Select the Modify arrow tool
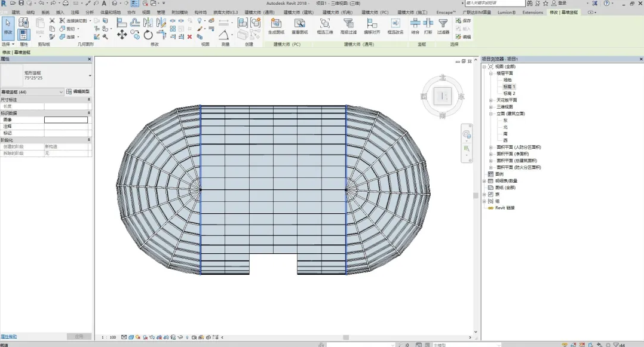 pyautogui.click(x=8, y=26)
